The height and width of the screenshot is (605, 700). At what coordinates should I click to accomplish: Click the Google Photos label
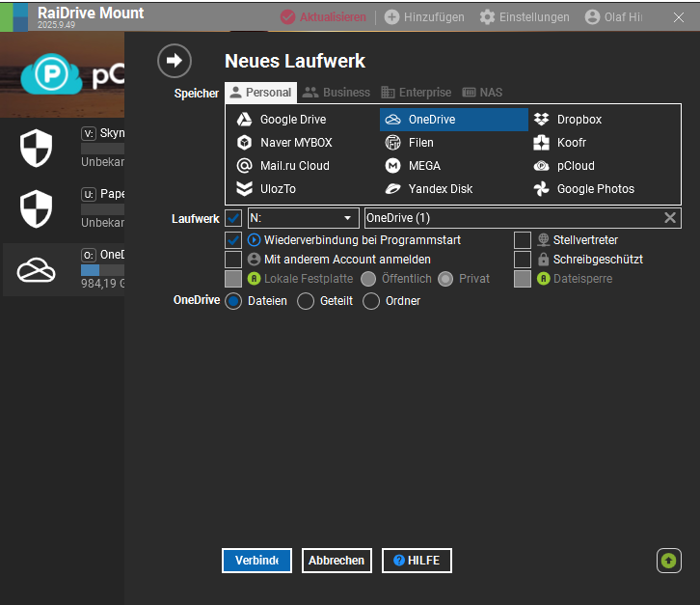pyautogui.click(x=596, y=188)
